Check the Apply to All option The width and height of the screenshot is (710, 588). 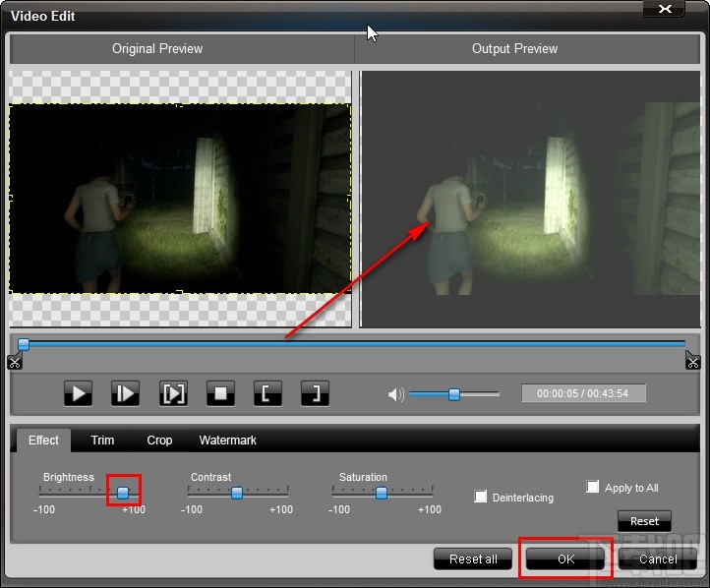point(593,487)
